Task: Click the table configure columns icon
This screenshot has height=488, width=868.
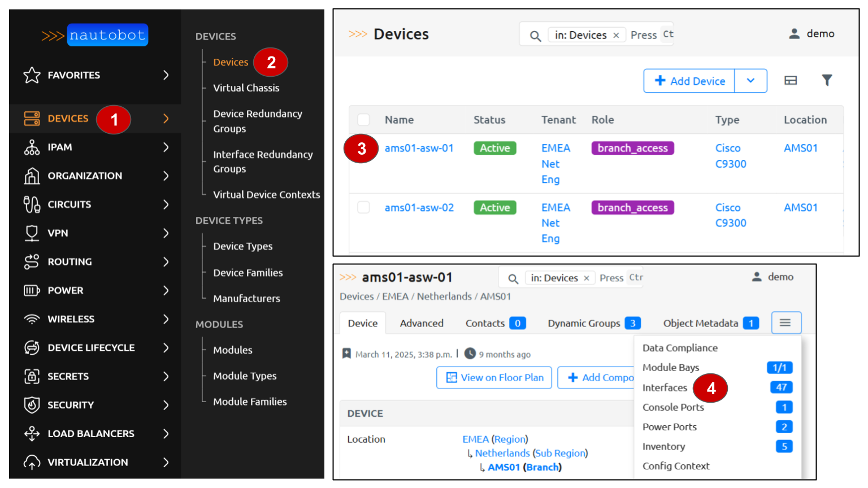Action: [791, 81]
